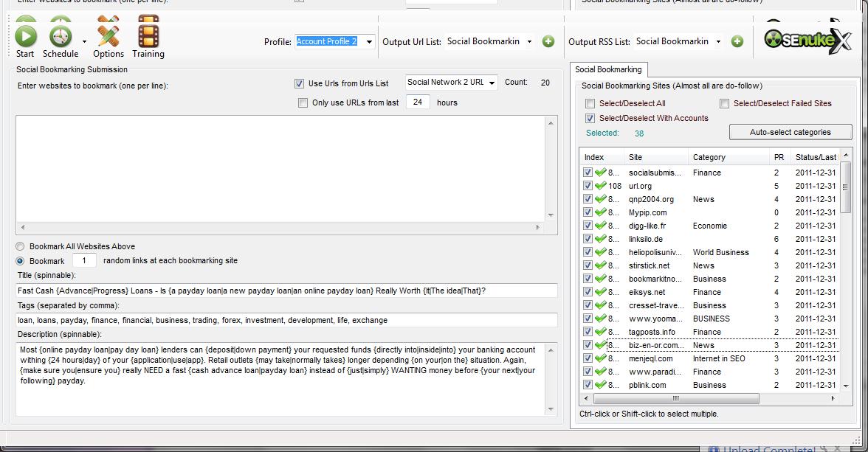868x452 pixels.
Task: Click the sites list horizontal scrollbar thumb
Action: pyautogui.click(x=676, y=398)
